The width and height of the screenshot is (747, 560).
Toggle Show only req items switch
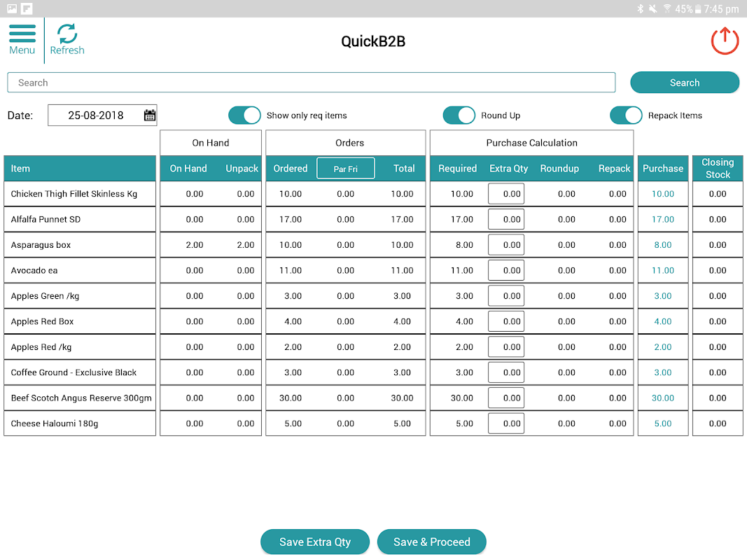244,115
